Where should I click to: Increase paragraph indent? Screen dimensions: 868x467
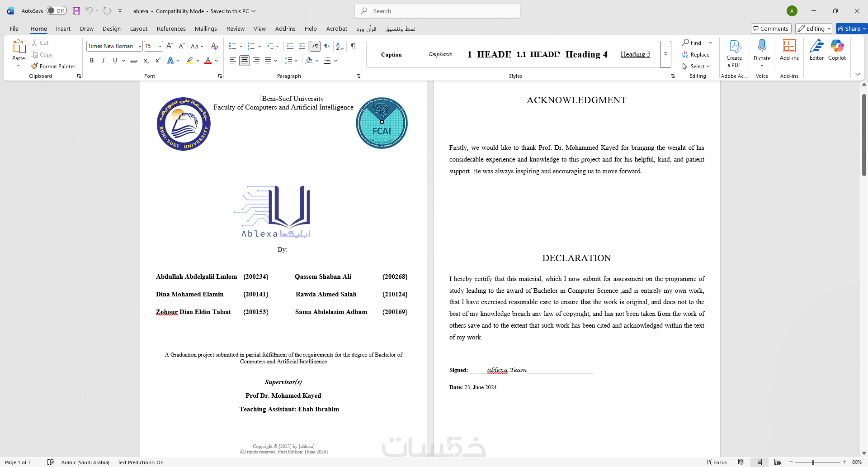pos(302,46)
